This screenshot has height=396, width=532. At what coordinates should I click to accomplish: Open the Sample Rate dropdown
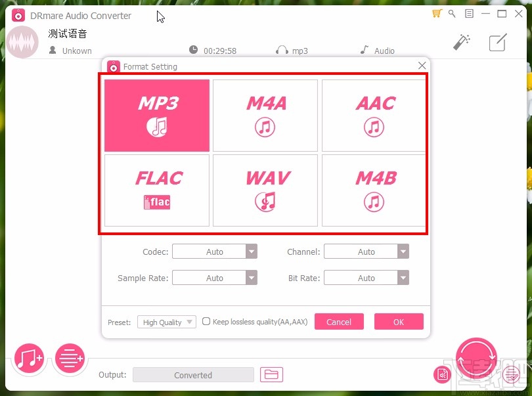(215, 277)
